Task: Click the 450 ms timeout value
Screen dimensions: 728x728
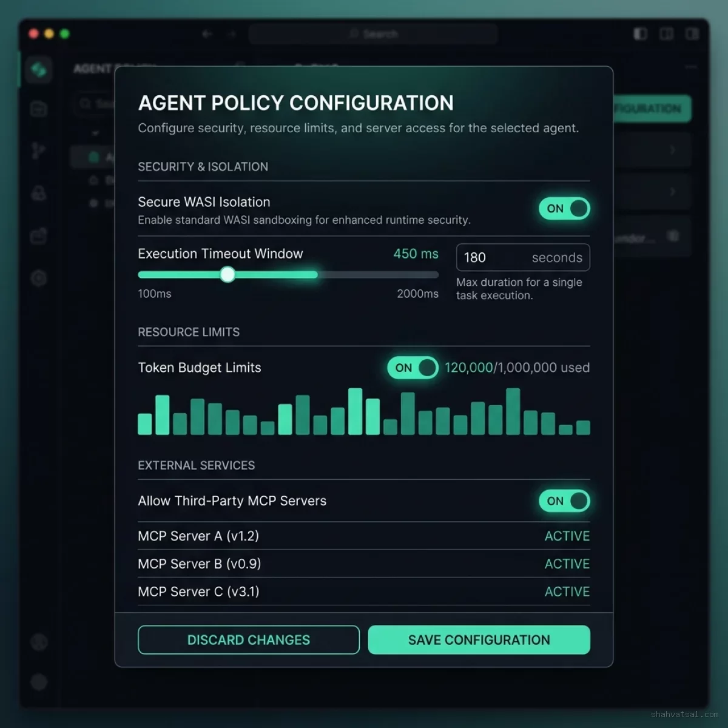Action: click(x=416, y=254)
